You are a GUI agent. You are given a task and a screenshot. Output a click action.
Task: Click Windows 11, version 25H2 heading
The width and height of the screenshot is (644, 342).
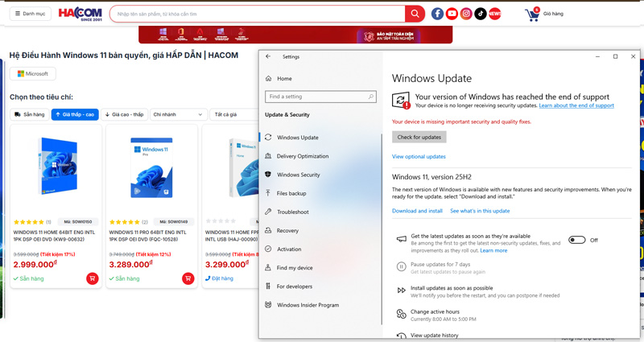coord(431,177)
